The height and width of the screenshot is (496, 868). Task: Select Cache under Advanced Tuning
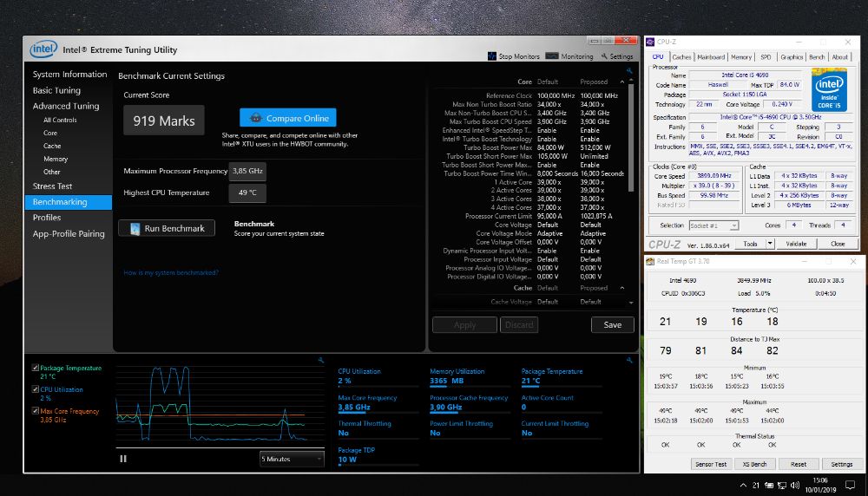pyautogui.click(x=52, y=146)
